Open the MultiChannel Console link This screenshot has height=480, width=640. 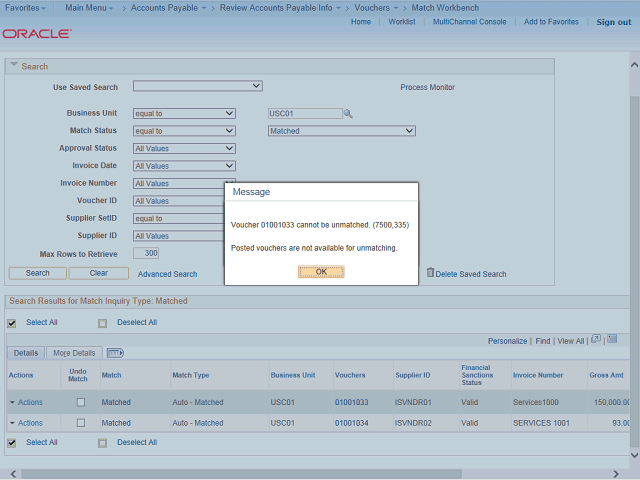(x=469, y=22)
